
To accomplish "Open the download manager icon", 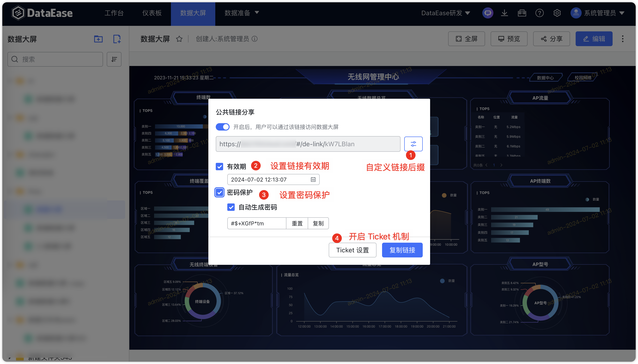I will coord(504,13).
